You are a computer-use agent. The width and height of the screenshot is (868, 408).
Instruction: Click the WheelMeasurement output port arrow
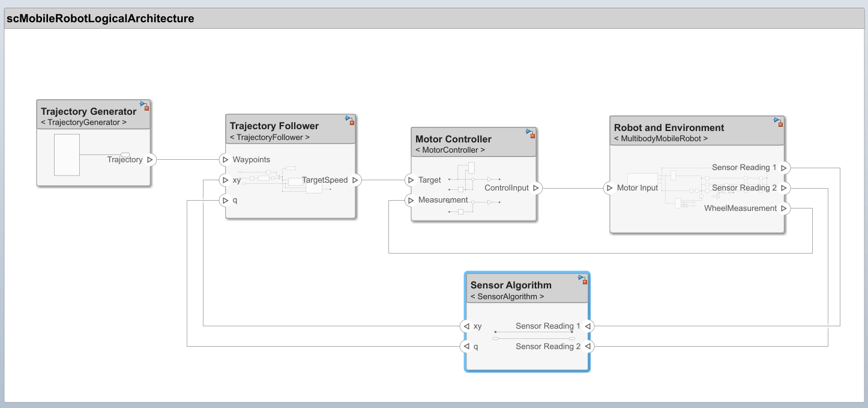(784, 209)
